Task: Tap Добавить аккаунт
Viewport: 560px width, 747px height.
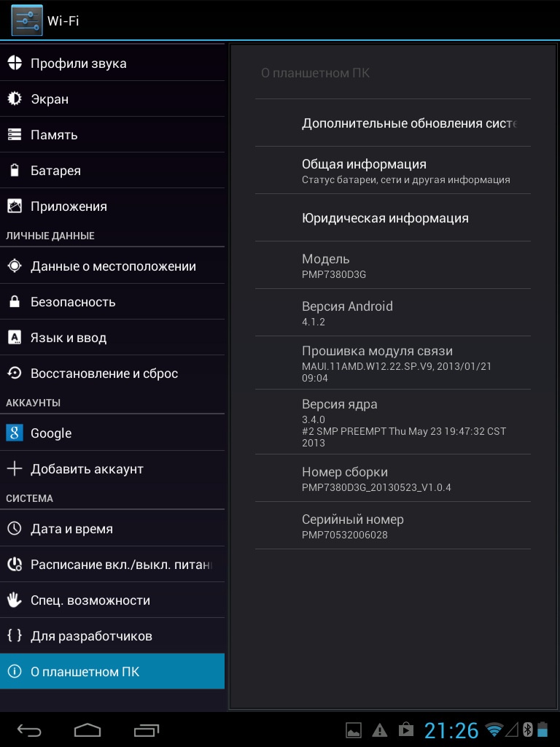Action: point(87,469)
